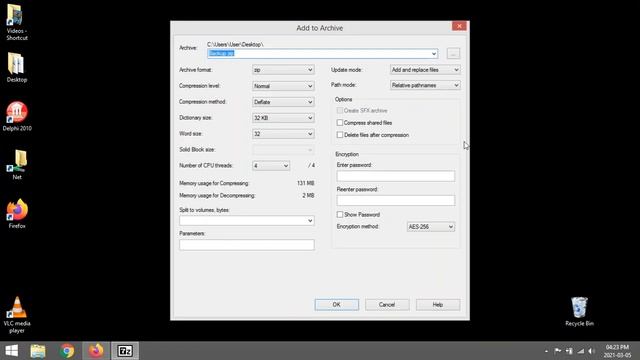This screenshot has height=360, width=640.
Task: Close the Add to Archive dialog
Action: [x=459, y=26]
